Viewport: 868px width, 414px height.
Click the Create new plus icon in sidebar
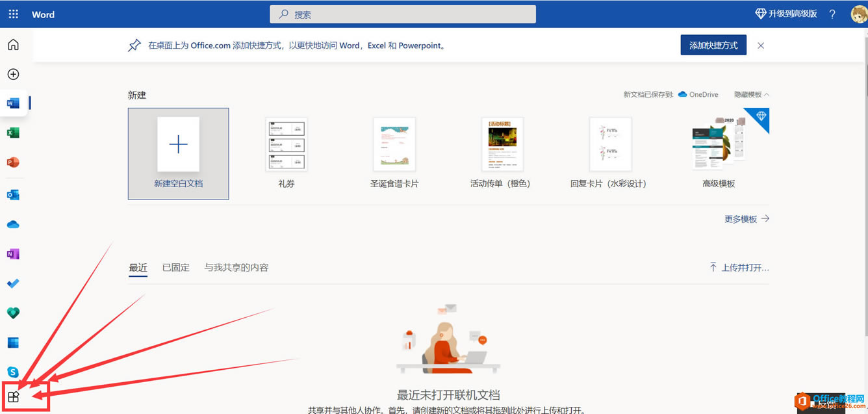pyautogui.click(x=13, y=74)
